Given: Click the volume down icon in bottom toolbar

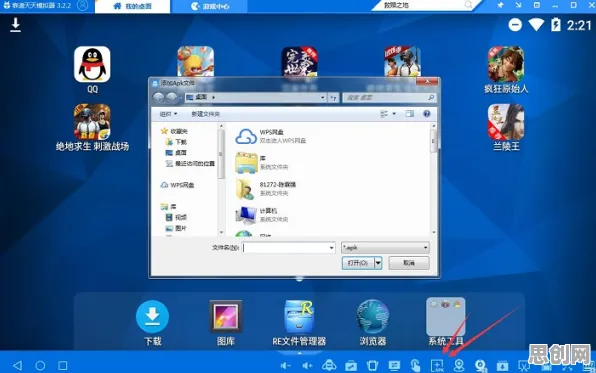Looking at the screenshot, I should coord(285,366).
